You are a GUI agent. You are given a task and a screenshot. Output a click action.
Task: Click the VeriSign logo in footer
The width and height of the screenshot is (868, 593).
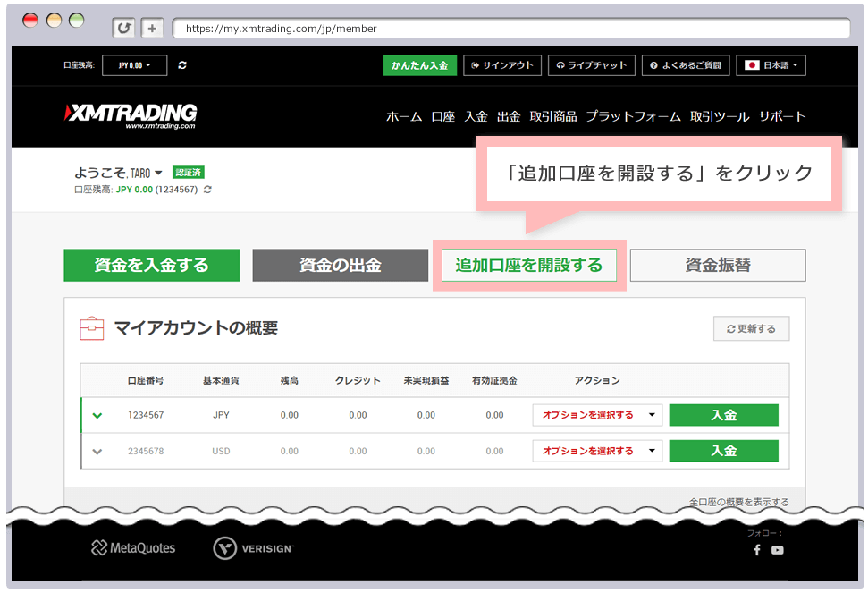tap(254, 548)
